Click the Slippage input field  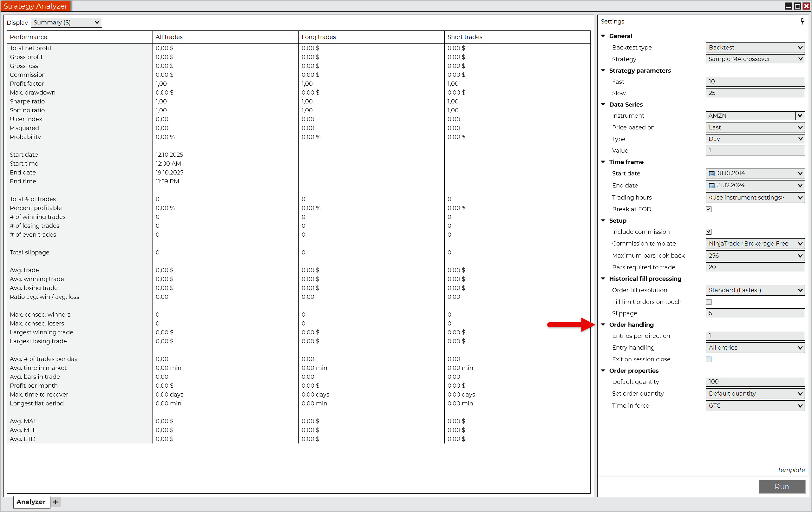755,313
